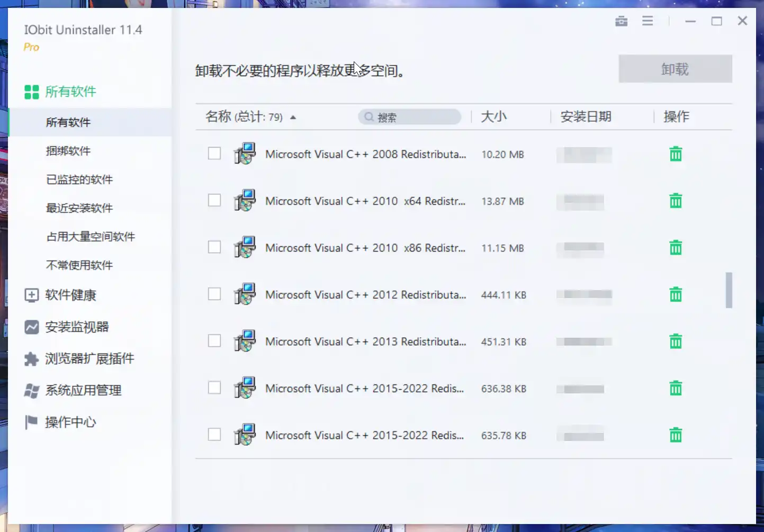This screenshot has width=764, height=532.
Task: Focus the 搜索 search field
Action: pos(410,117)
